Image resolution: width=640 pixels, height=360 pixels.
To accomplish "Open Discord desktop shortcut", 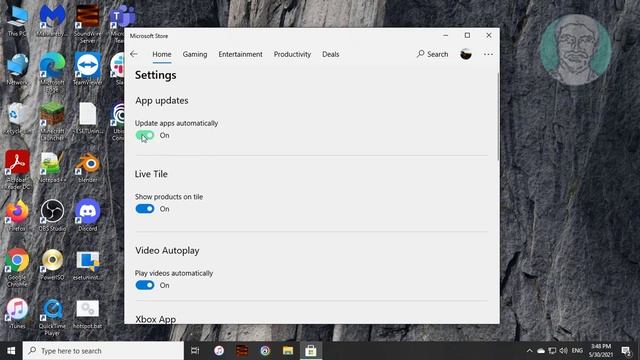I will [x=87, y=215].
